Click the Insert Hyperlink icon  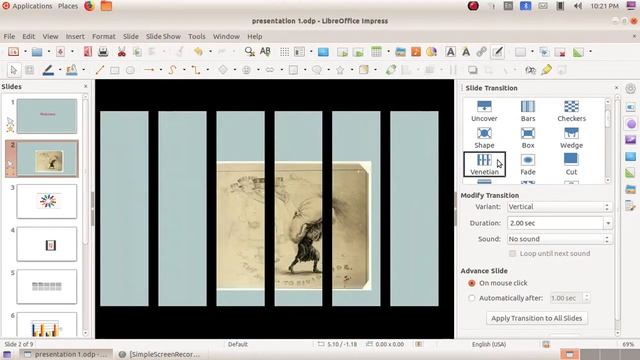point(482,52)
